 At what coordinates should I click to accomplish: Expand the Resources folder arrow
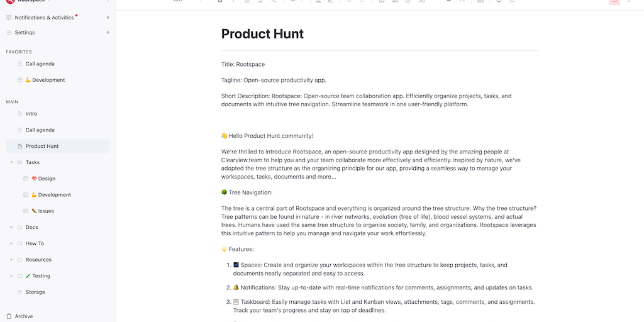click(11, 260)
